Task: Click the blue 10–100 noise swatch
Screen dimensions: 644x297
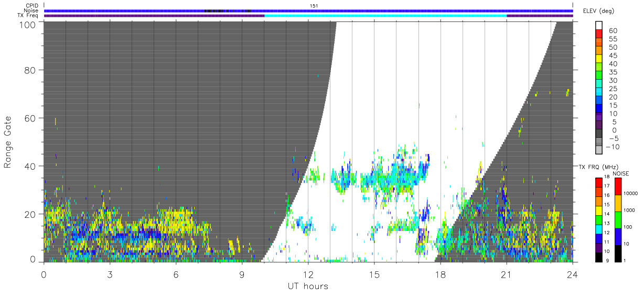Action: (x=618, y=236)
